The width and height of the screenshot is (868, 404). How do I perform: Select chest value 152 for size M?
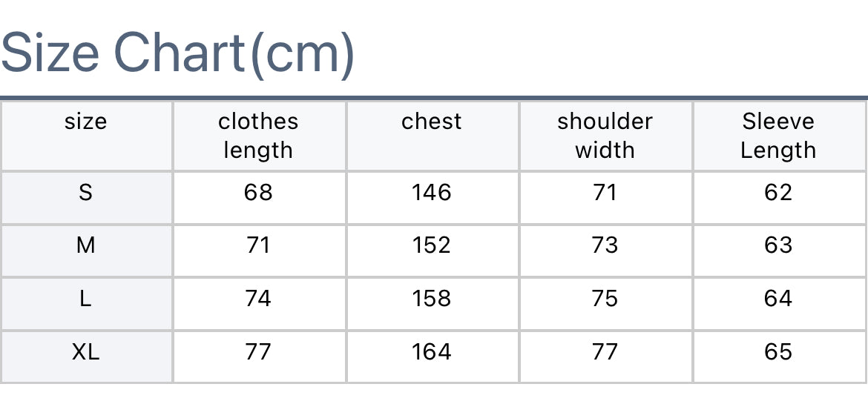click(x=432, y=245)
